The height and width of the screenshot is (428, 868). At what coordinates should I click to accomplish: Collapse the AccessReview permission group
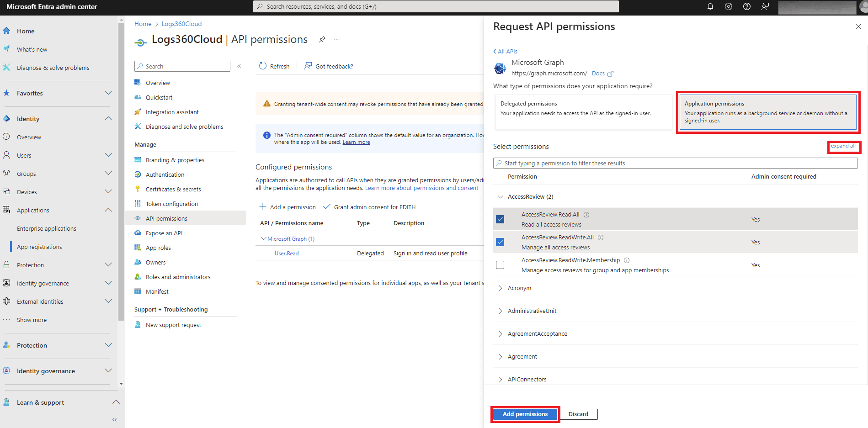500,196
